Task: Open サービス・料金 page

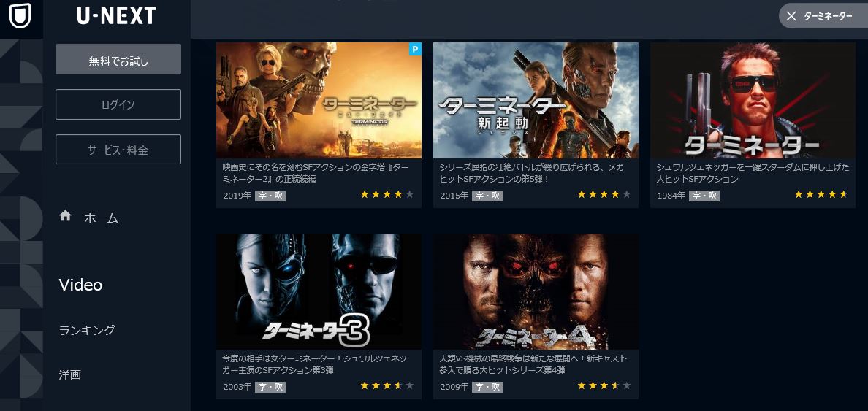Action: point(118,150)
